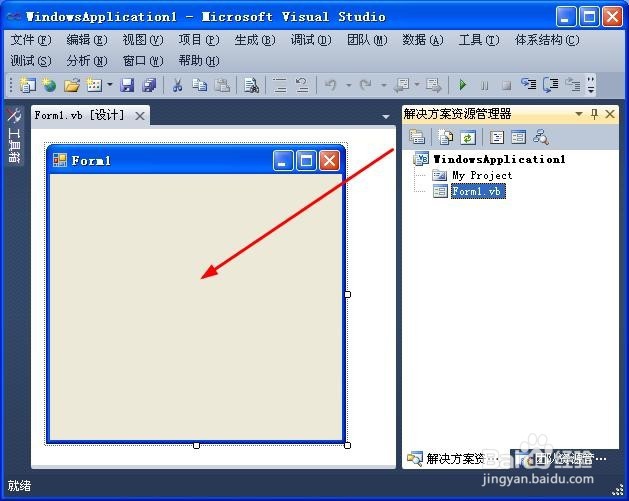Click the Save floppy disk icon
The image size is (629, 501).
tap(127, 85)
